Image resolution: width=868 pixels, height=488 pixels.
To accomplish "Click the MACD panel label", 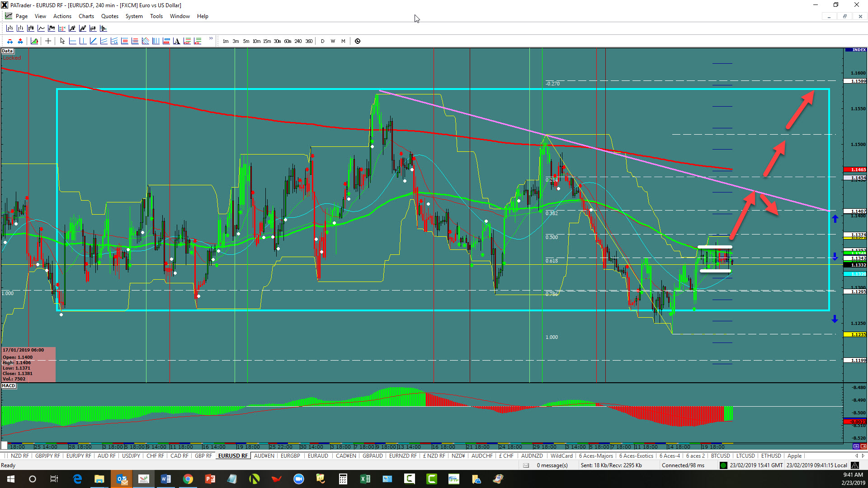I will tap(9, 386).
